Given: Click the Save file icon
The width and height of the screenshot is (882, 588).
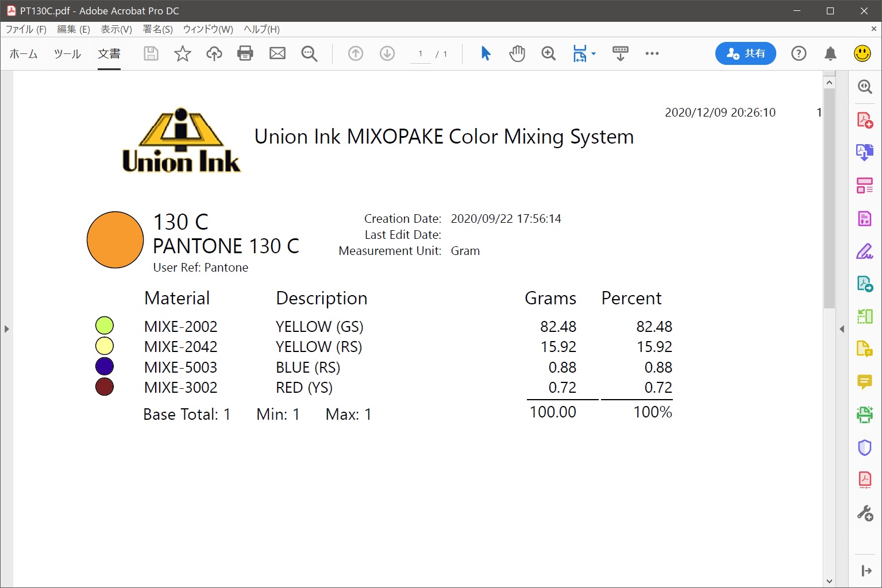Looking at the screenshot, I should (151, 53).
